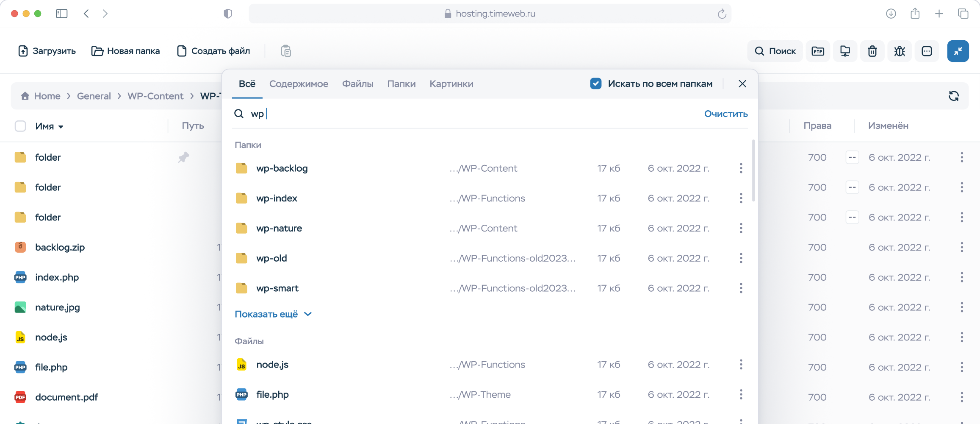Open the FTP connection icon

tap(817, 51)
